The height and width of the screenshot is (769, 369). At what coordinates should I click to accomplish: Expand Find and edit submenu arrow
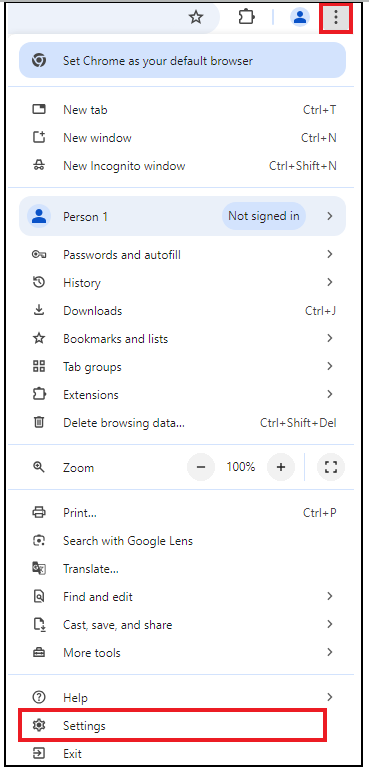330,596
